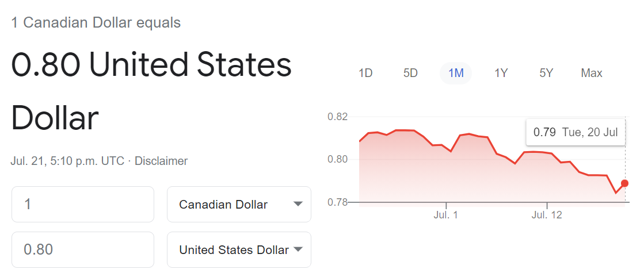Click the 0.80 converted amount field
Viewport: 644px width, 277px height.
(83, 249)
